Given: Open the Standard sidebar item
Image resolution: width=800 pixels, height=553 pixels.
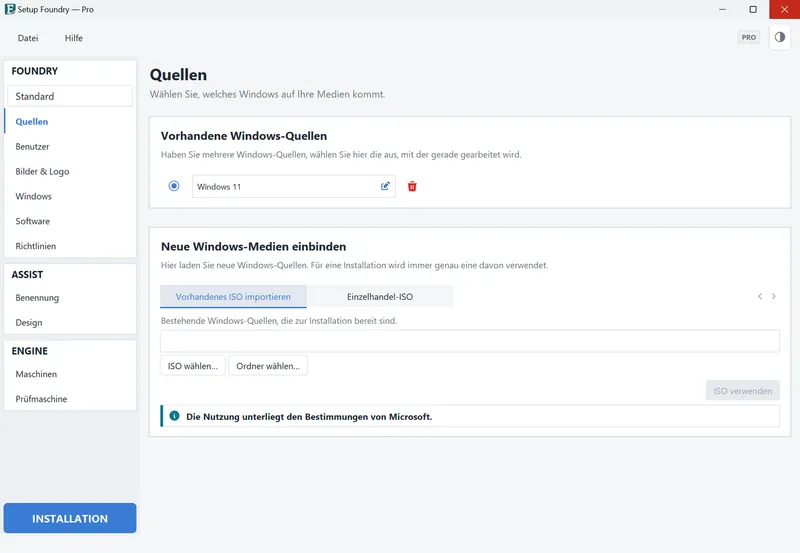Looking at the screenshot, I should point(70,96).
